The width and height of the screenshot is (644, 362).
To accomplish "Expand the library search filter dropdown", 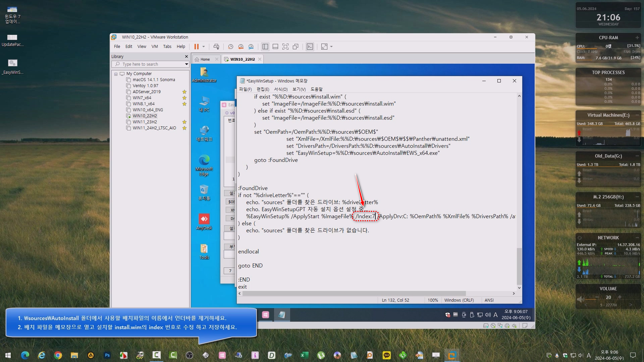I will click(x=186, y=64).
